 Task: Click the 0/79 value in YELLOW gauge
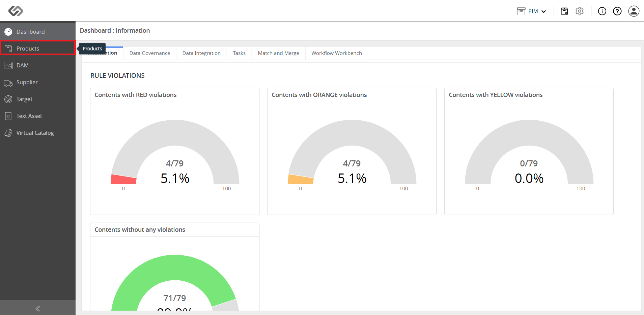(529, 163)
